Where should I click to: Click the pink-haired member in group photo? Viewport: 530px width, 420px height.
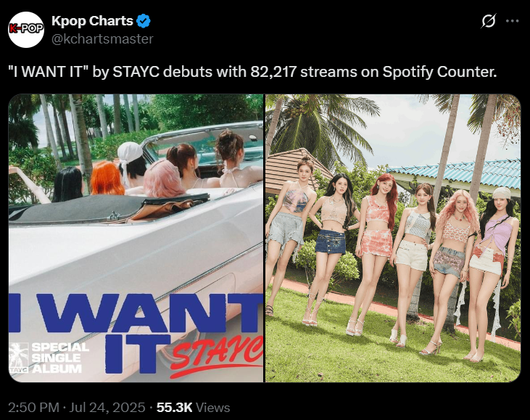click(x=455, y=271)
